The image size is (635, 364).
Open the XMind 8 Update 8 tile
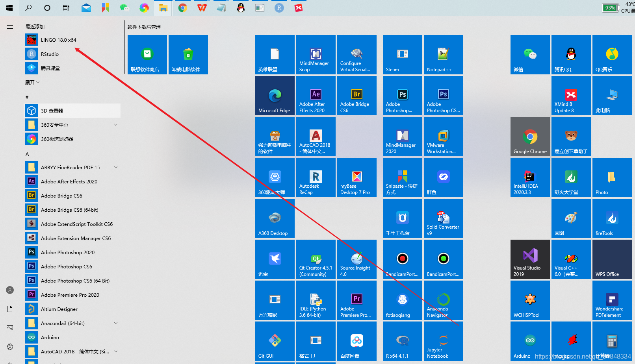pos(571,96)
